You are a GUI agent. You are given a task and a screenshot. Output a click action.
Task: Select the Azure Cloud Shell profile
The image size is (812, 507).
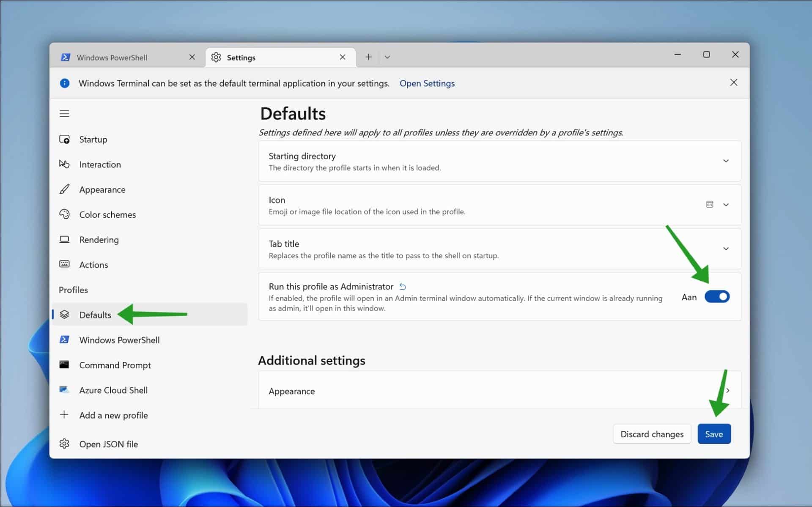pyautogui.click(x=150, y=389)
